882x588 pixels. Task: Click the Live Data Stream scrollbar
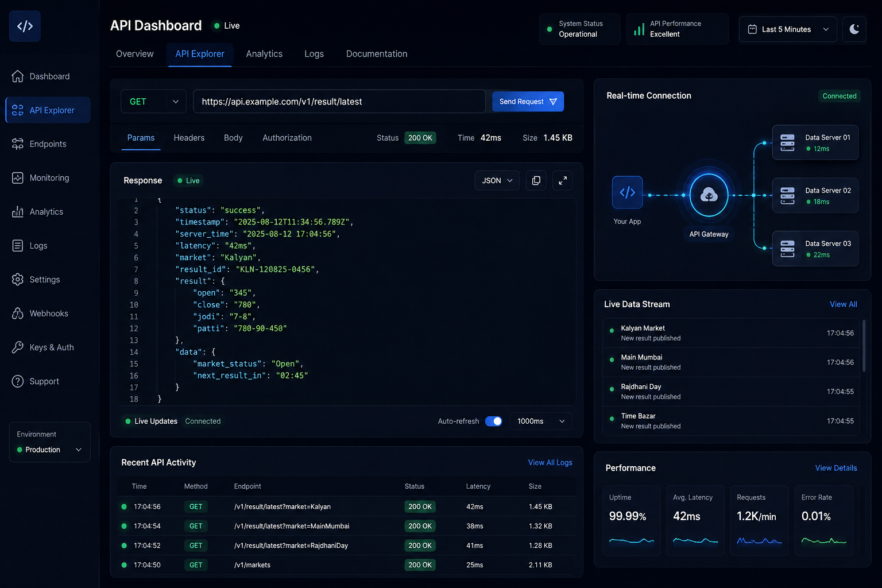[864, 346]
